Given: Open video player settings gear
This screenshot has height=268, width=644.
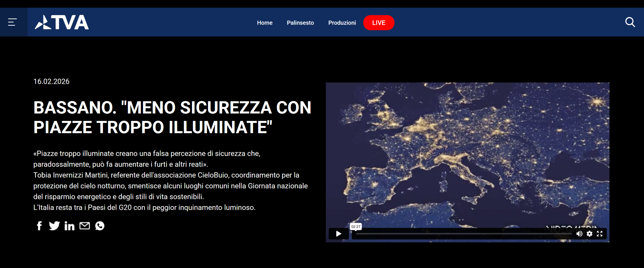Looking at the screenshot, I should (x=589, y=234).
